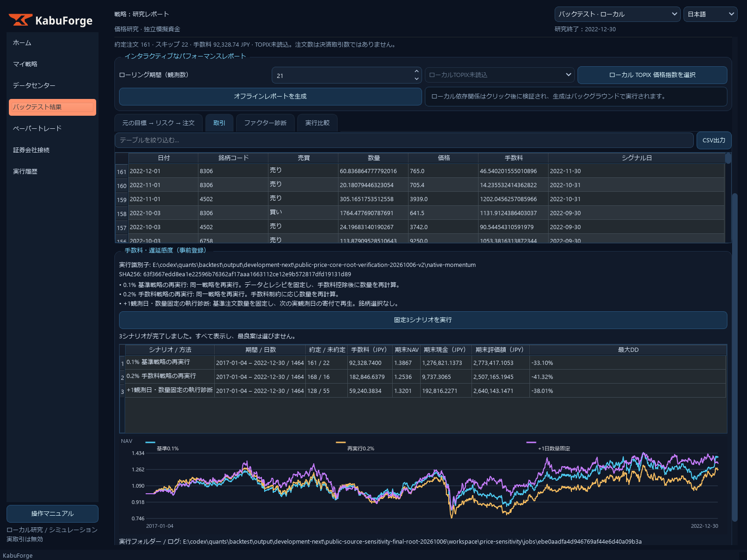Click the テーブルを絞り込む filter field
747x560 pixels.
pyautogui.click(x=404, y=140)
